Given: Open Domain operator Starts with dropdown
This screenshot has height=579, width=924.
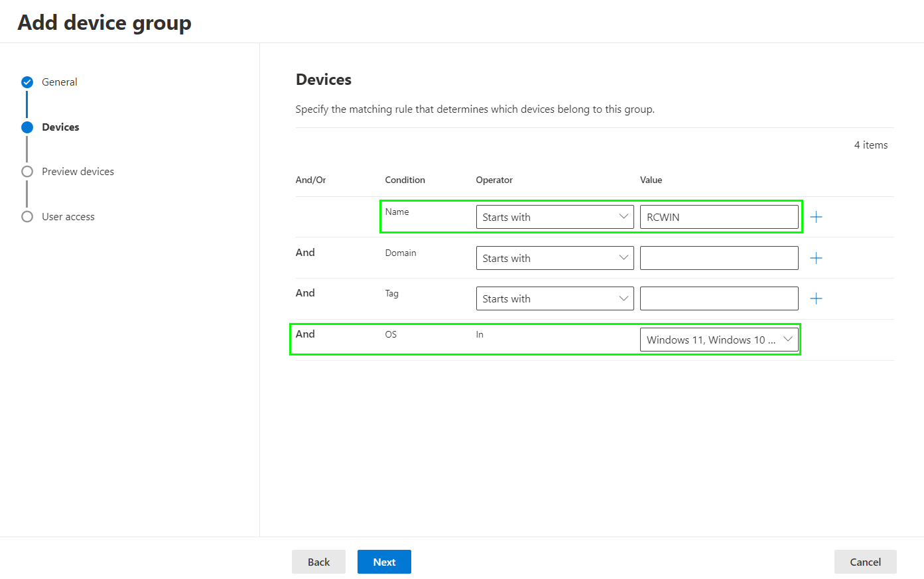Looking at the screenshot, I should (555, 258).
